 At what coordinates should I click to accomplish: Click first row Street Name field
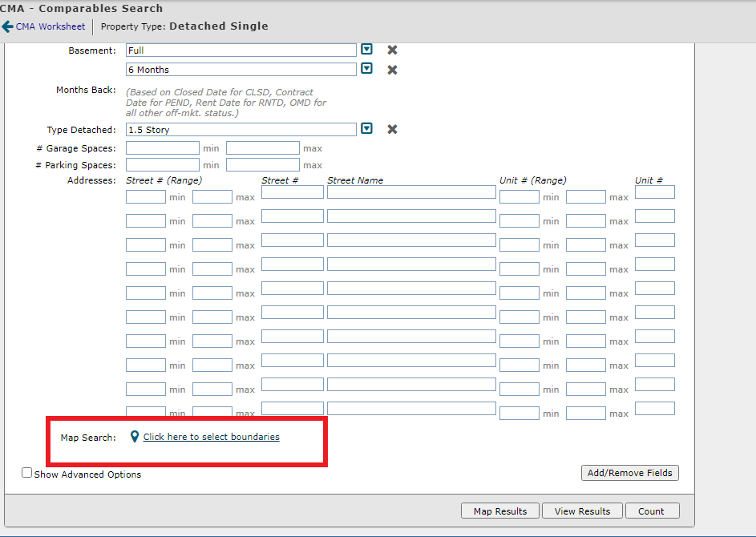point(411,192)
